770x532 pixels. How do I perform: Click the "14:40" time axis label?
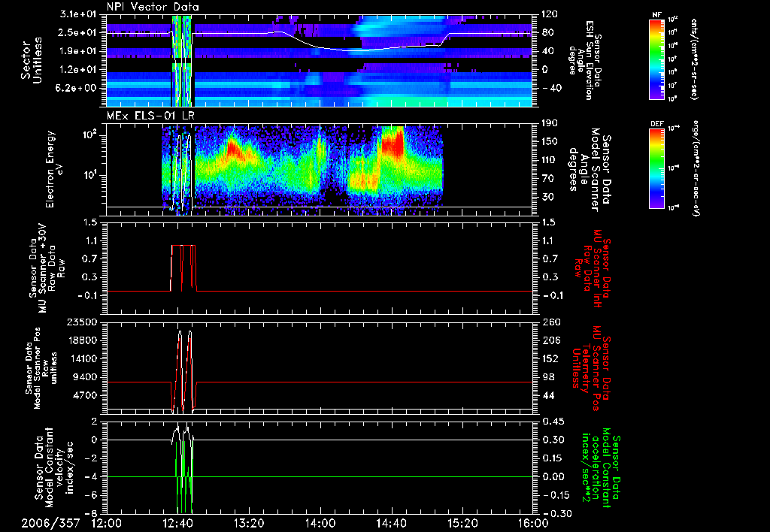click(391, 524)
